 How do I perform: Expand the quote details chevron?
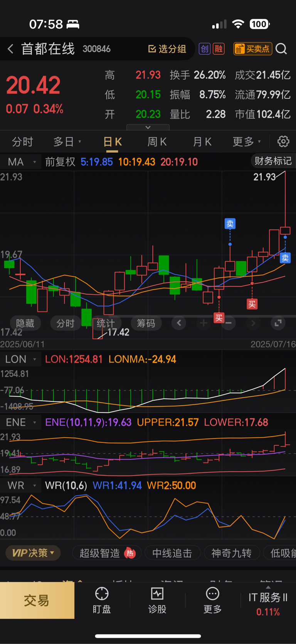148,127
